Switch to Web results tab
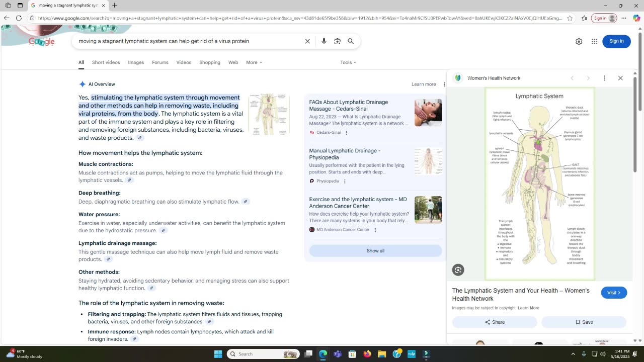This screenshot has height=362, width=644. click(233, 62)
